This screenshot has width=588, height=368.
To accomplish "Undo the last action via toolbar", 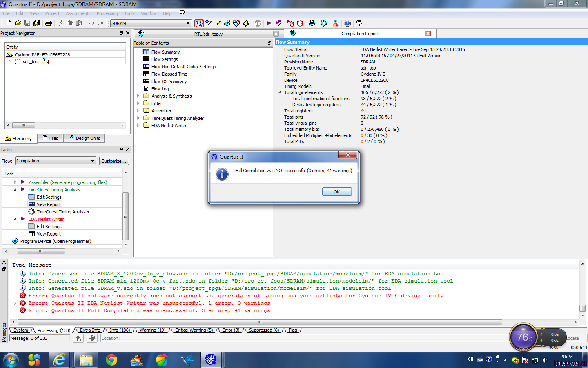I will point(91,23).
